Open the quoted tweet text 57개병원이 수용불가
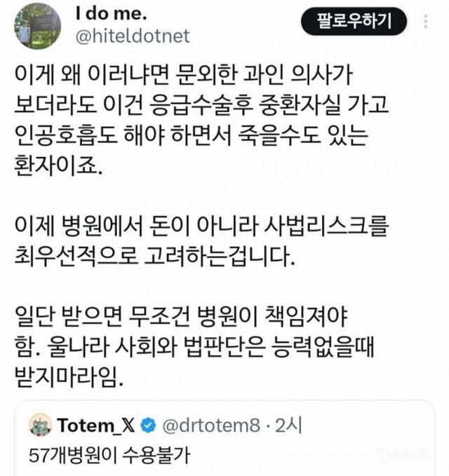This screenshot has height=476, width=449. pyautogui.click(x=109, y=455)
